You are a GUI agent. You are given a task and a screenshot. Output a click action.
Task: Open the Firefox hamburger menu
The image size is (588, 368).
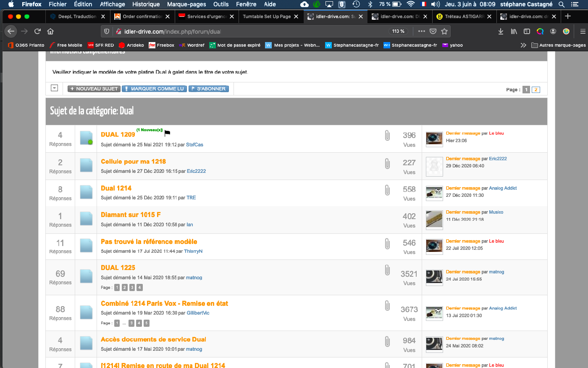(x=583, y=32)
